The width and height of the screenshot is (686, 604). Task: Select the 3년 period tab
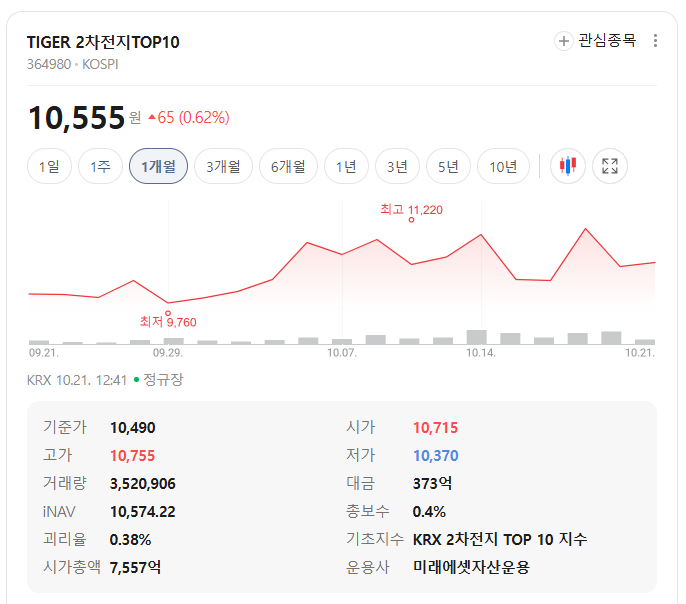[x=397, y=166]
